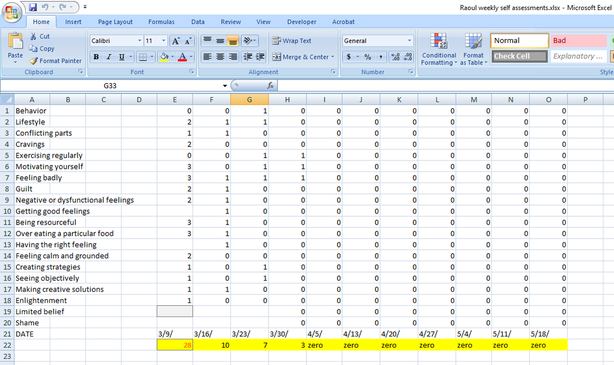Switch to the Insert tab
The height and width of the screenshot is (365, 614).
[73, 22]
